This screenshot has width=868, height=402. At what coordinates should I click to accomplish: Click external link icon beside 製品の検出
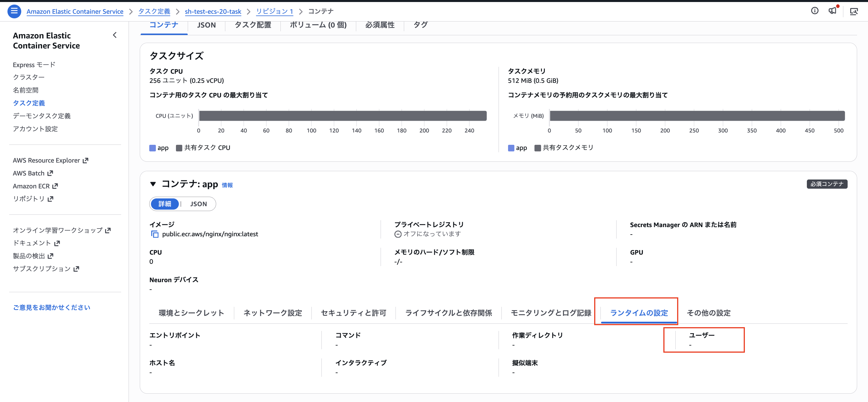click(51, 256)
